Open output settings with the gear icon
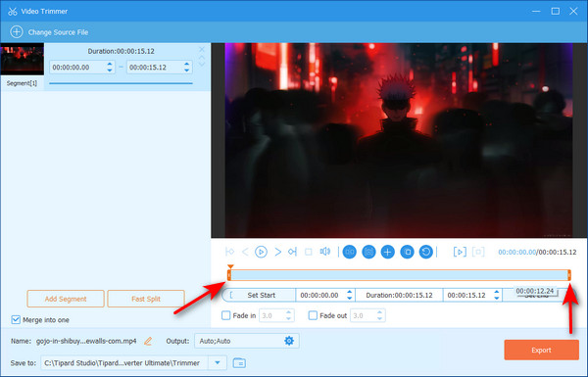588x377 pixels. (289, 341)
